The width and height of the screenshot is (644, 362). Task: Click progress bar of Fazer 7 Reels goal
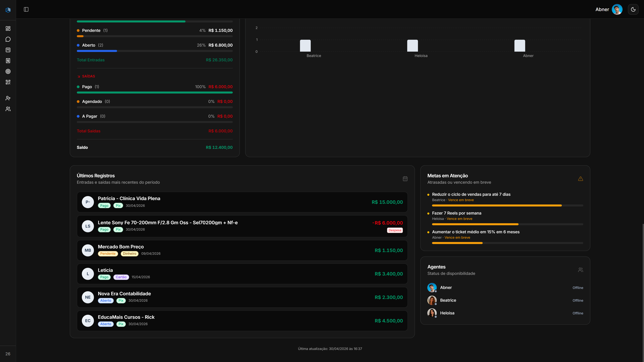coord(507,224)
